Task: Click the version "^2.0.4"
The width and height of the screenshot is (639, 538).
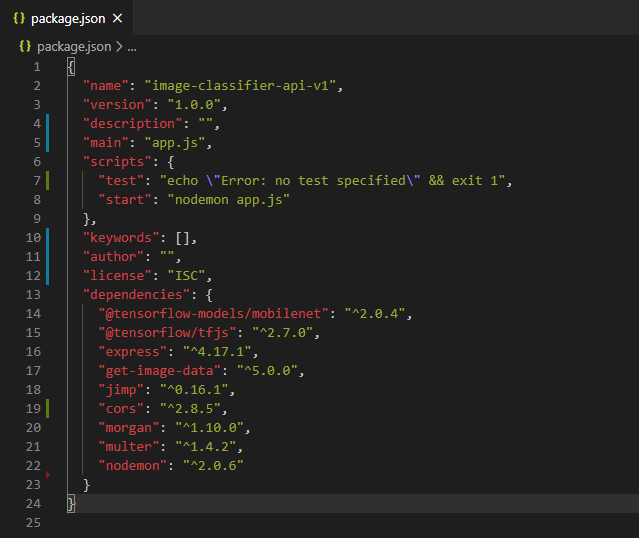Action: click(375, 314)
